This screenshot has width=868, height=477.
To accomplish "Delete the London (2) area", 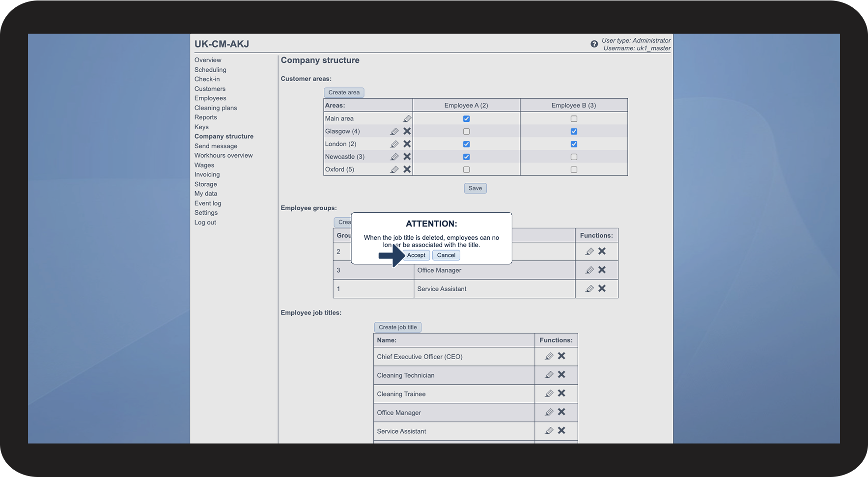I will 407,144.
